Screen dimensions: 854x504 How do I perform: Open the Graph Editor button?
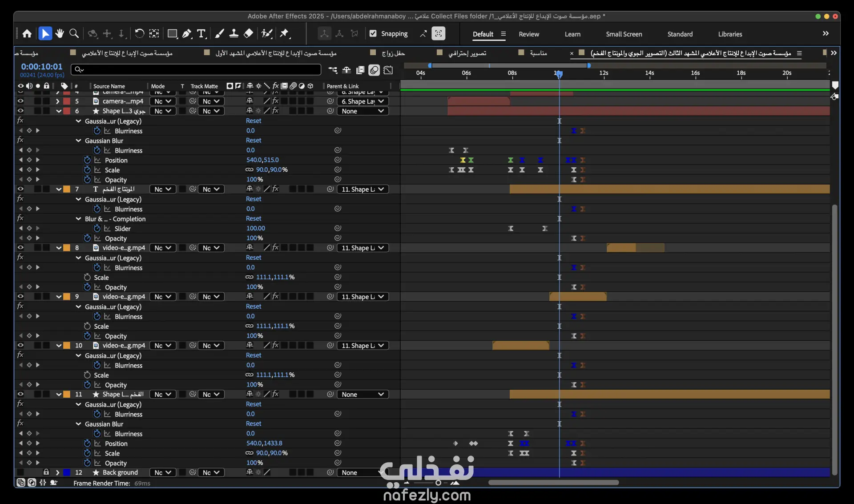pyautogui.click(x=388, y=70)
